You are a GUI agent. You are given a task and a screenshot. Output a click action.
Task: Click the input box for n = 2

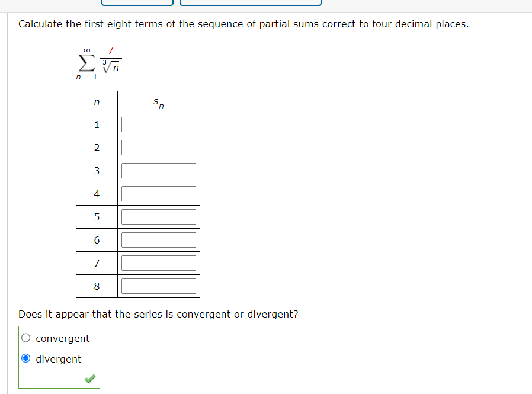point(158,147)
